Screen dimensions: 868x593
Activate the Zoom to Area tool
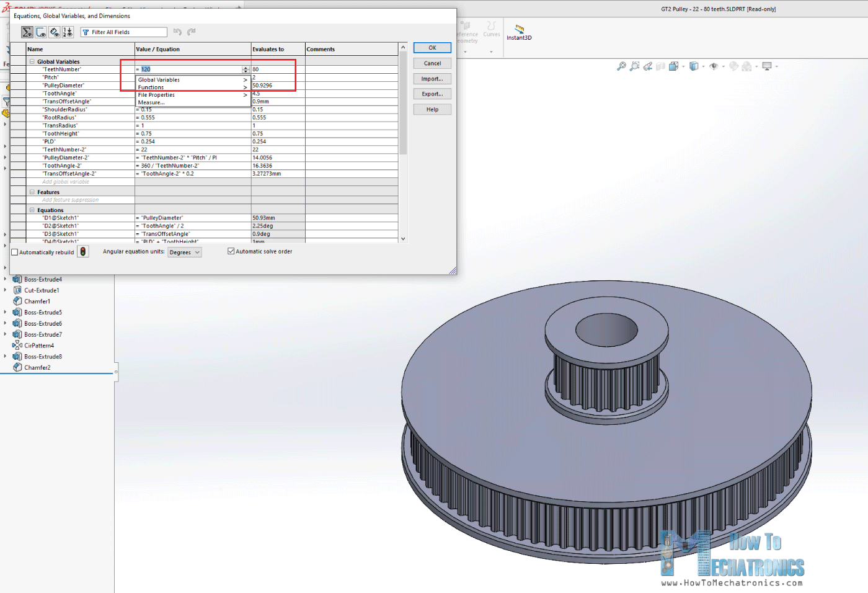point(635,66)
